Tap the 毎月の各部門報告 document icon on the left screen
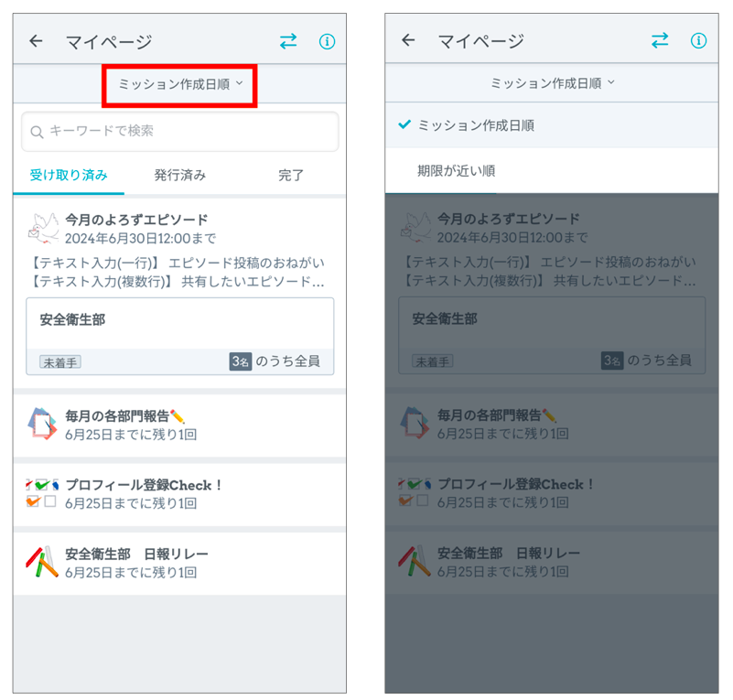The height and width of the screenshot is (700, 733). pyautogui.click(x=42, y=425)
